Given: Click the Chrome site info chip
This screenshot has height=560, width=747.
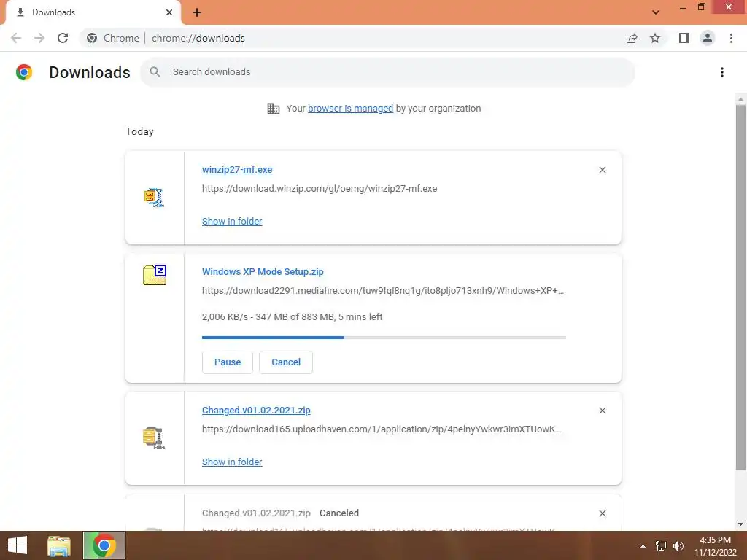Looking at the screenshot, I should (x=113, y=38).
